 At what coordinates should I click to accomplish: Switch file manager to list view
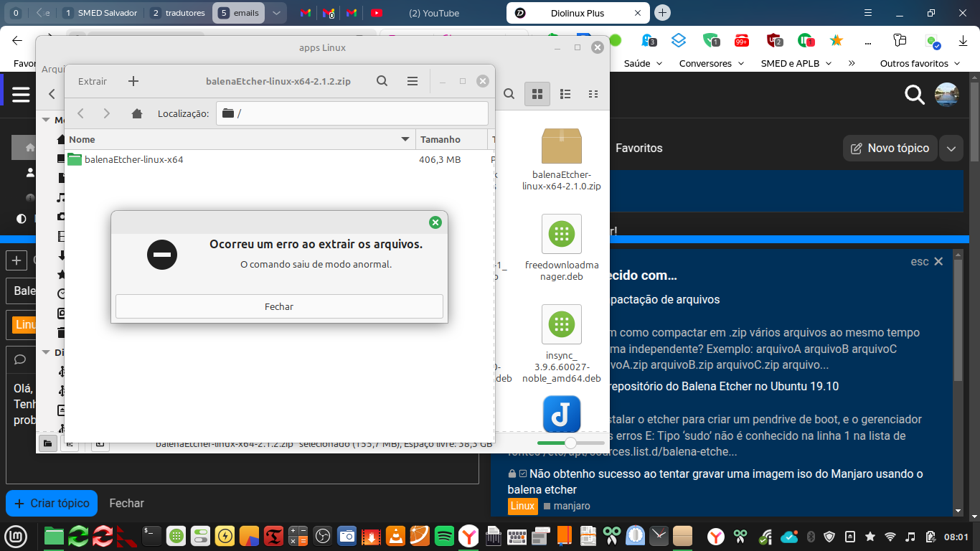[x=565, y=94]
